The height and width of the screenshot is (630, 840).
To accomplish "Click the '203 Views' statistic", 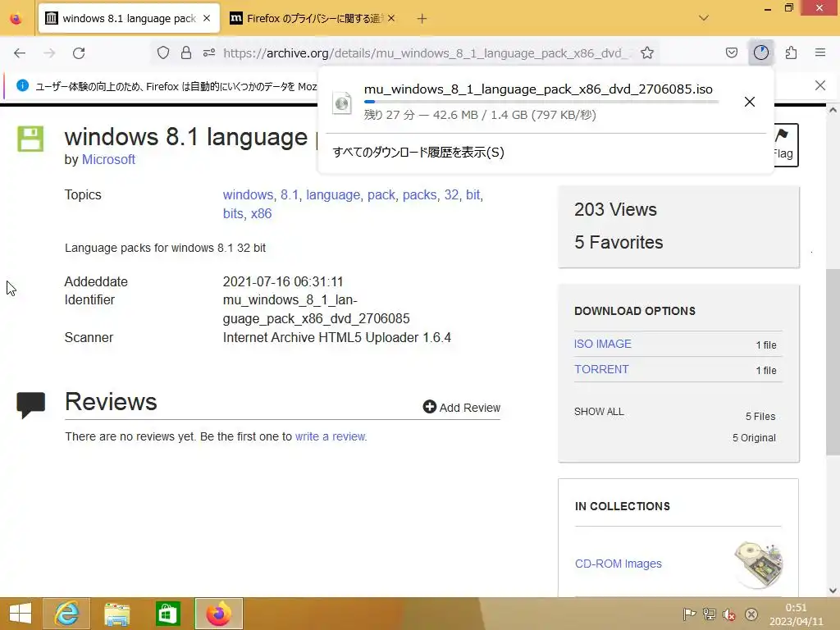I will point(615,209).
